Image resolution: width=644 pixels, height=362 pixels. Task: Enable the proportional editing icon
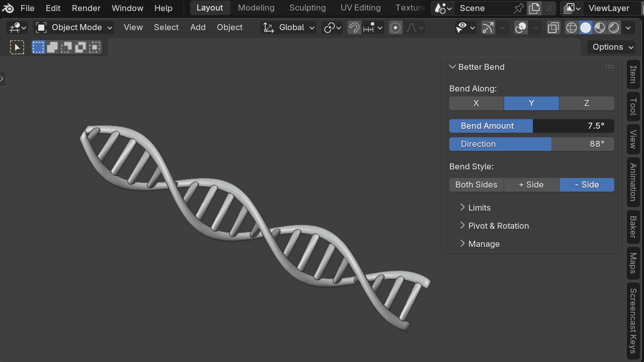(x=396, y=28)
